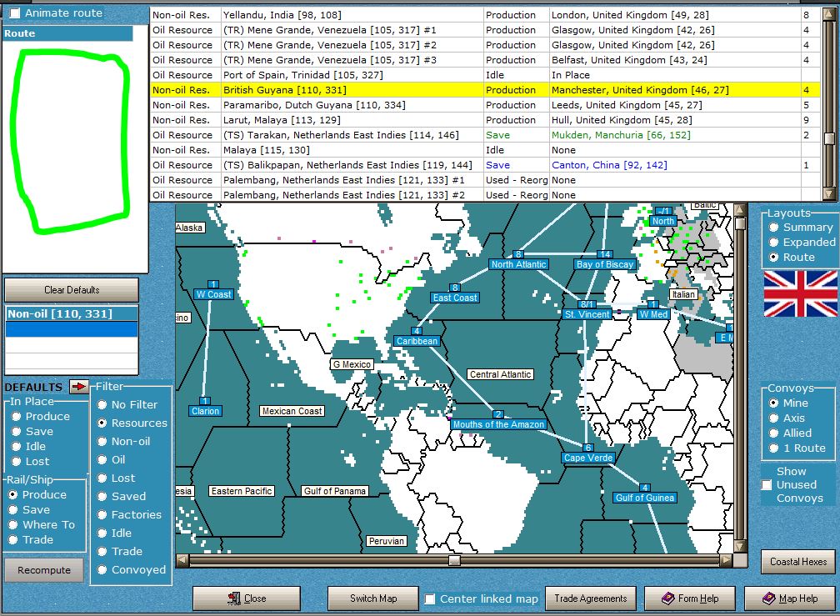Set Rail/Ship default to Where To
Screen dimensions: 840x616
[x=13, y=525]
